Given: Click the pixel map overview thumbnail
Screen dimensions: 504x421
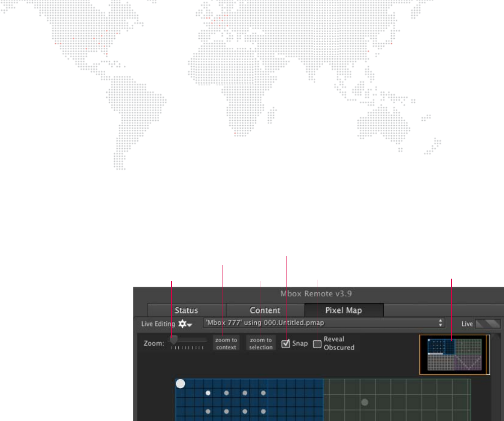Looking at the screenshot, I should click(455, 355).
